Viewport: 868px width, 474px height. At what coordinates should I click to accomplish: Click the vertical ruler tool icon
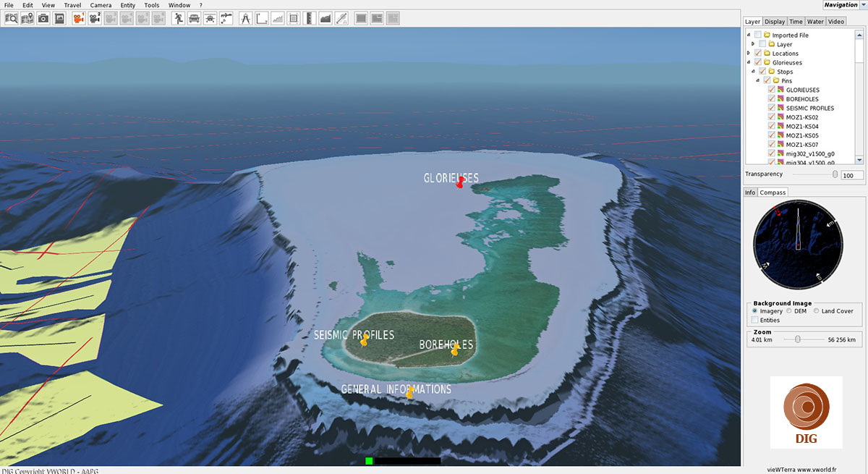coord(310,18)
